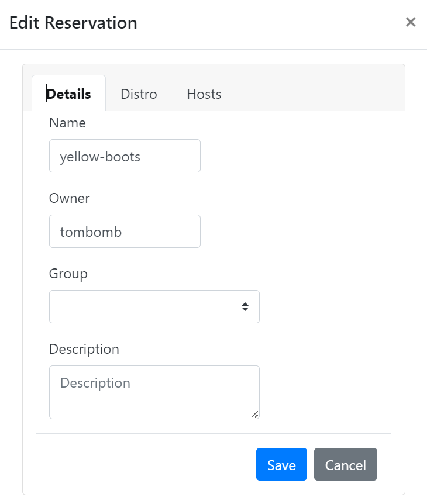This screenshot has height=504, width=427.
Task: Click the empty space left of Save button
Action: pyautogui.click(x=146, y=464)
